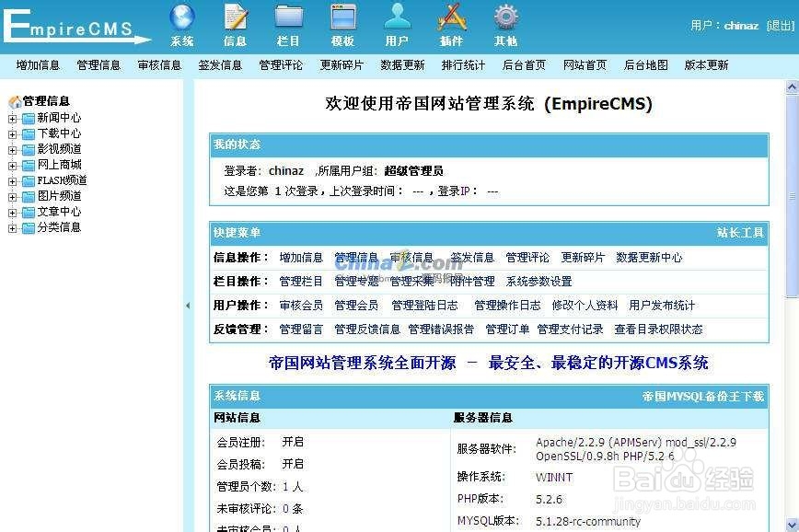Open 管理会员 quick menu link
The width and height of the screenshot is (799, 532).
coord(356,306)
